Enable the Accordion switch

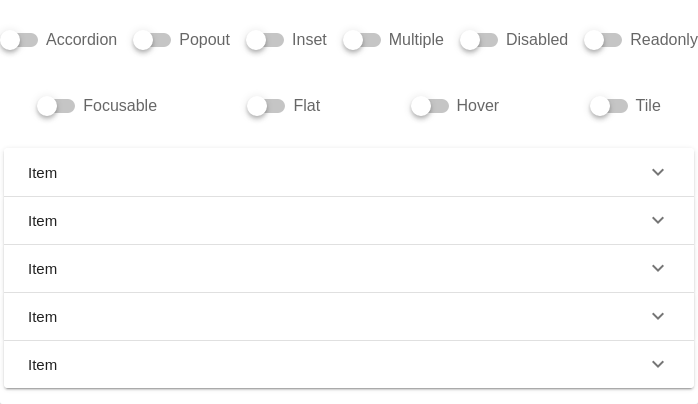[19, 40]
